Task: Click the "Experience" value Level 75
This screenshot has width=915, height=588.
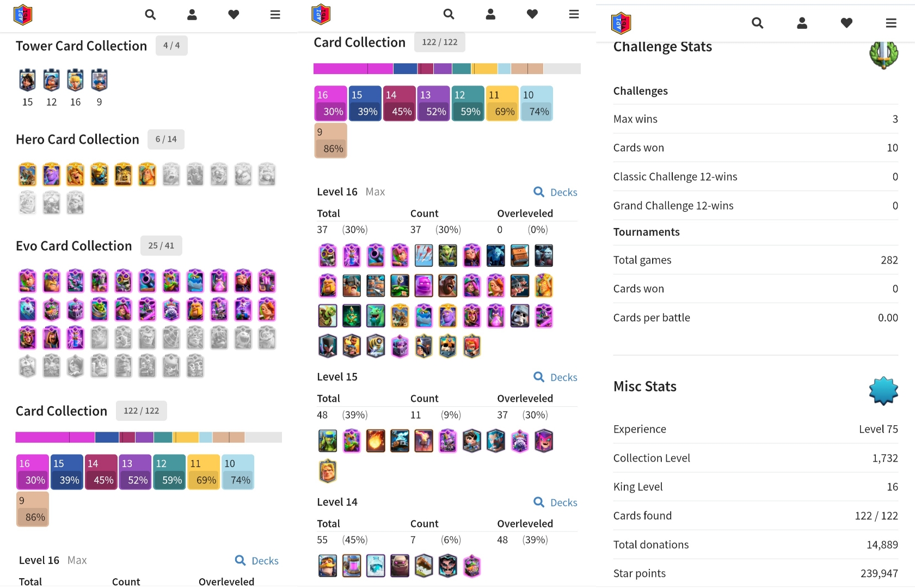Action: pos(879,429)
